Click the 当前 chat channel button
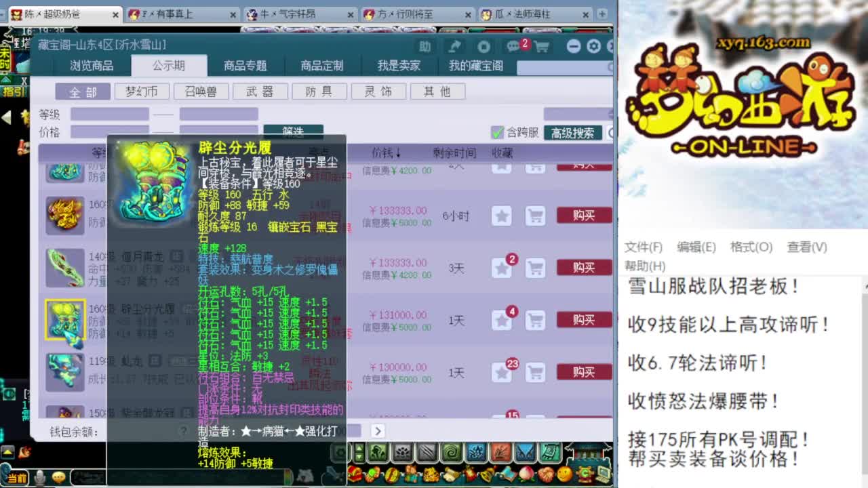Screen dimensions: 868x488 17,479
